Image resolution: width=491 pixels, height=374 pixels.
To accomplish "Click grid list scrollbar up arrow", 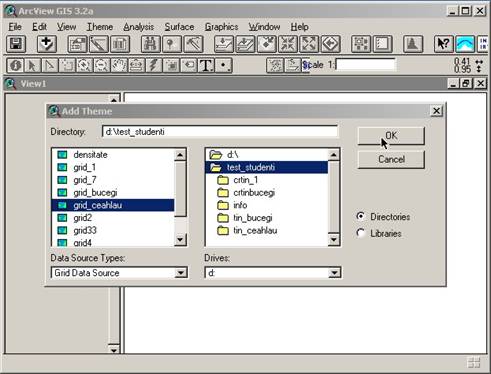I will coord(180,155).
